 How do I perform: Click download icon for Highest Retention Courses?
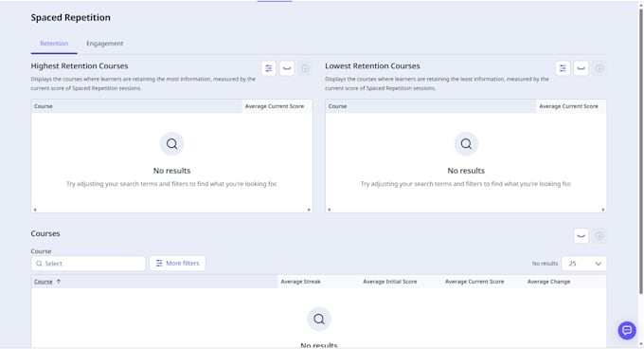(x=287, y=68)
